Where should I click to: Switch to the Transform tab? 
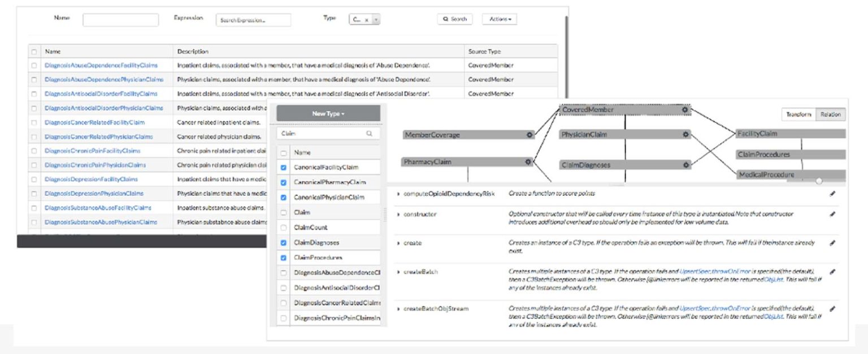[799, 115]
